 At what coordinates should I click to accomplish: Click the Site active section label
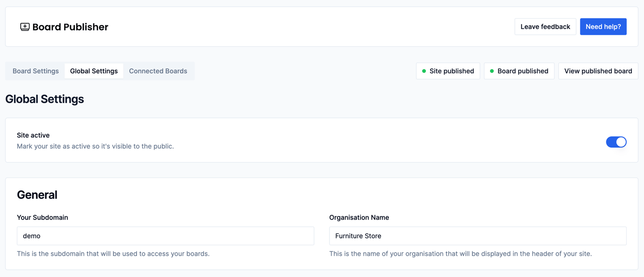click(x=33, y=135)
